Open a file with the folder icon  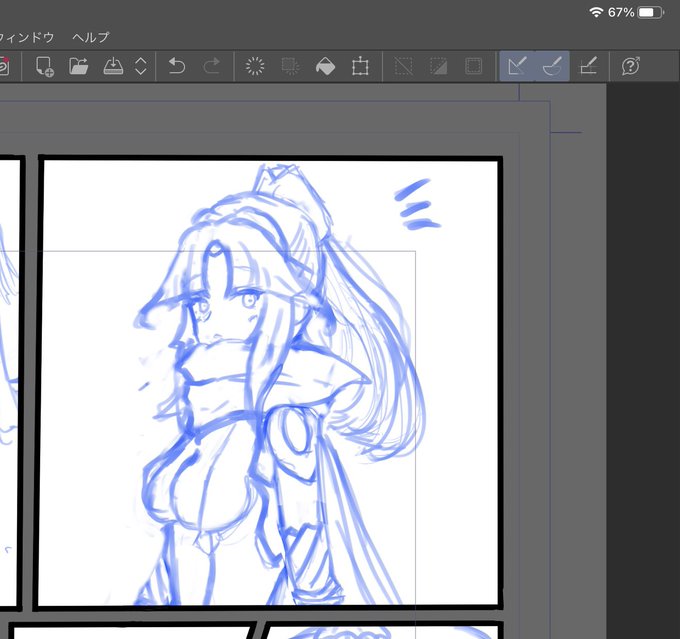[x=78, y=66]
